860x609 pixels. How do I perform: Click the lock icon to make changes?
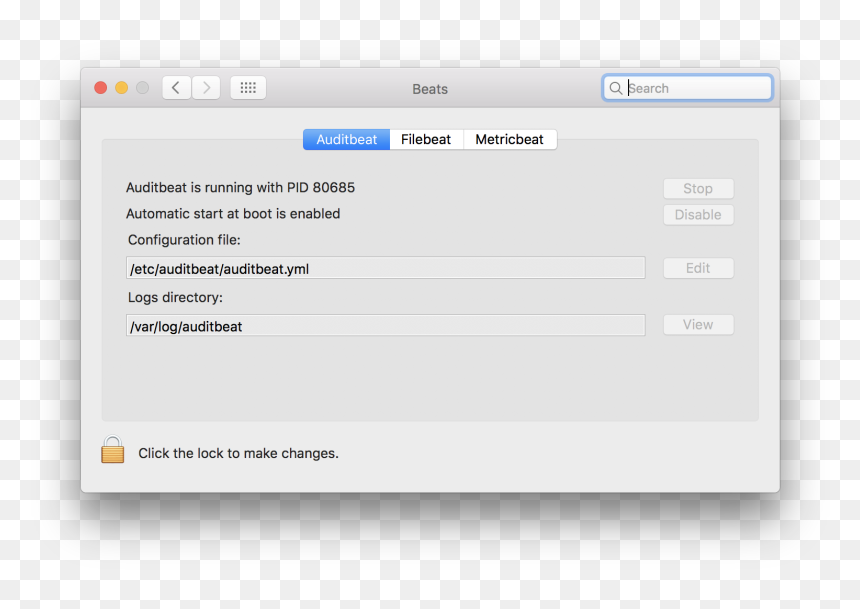pos(112,450)
